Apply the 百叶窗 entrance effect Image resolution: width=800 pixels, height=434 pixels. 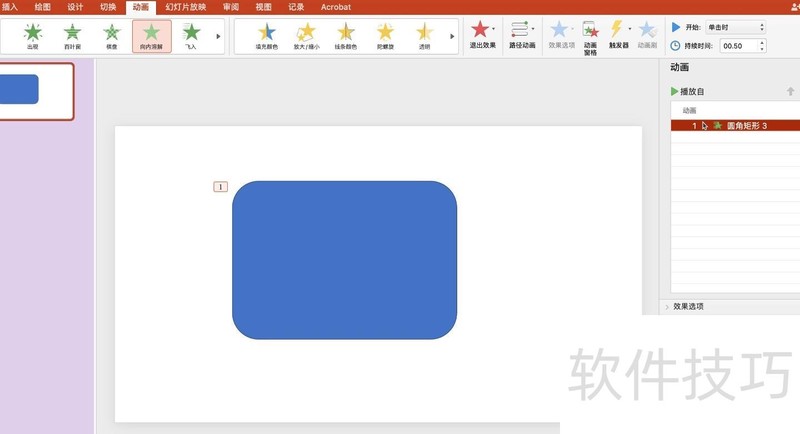point(72,36)
